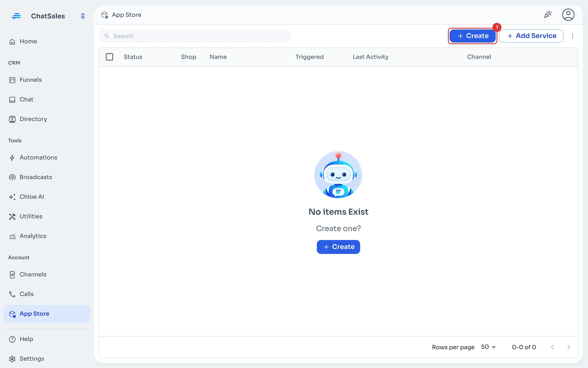Image resolution: width=588 pixels, height=368 pixels.
Task: Open the Chat inbox icon
Action: point(12,100)
